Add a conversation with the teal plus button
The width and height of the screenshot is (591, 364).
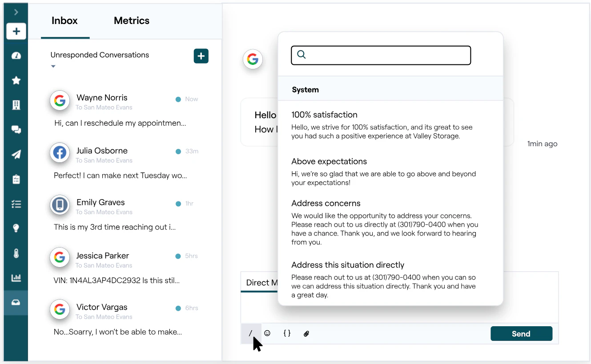pyautogui.click(x=201, y=56)
